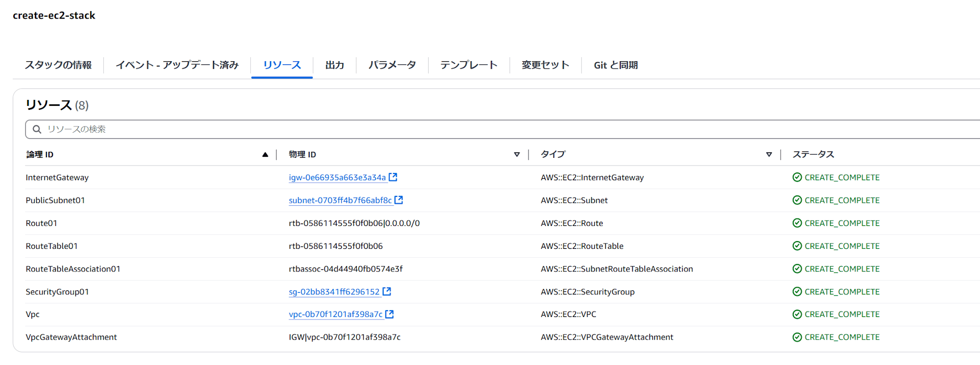
Task: Click type AWS::EC2::SecurityGroup
Action: (588, 292)
